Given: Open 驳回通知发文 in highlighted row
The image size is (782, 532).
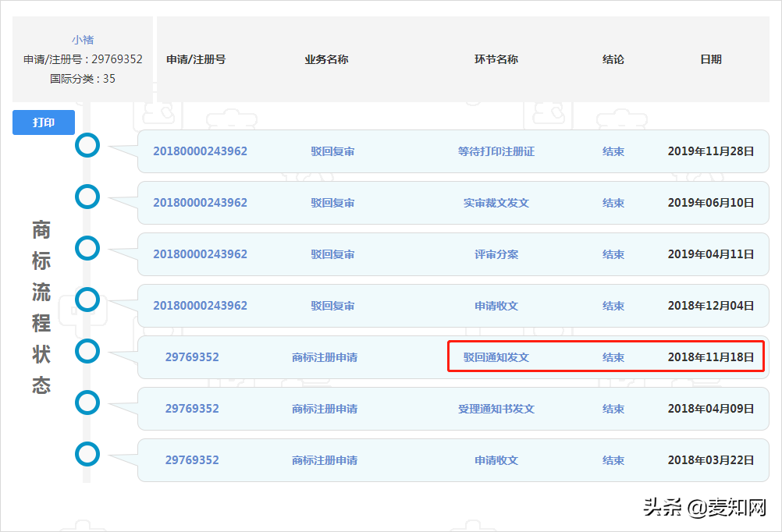Looking at the screenshot, I should [x=496, y=357].
